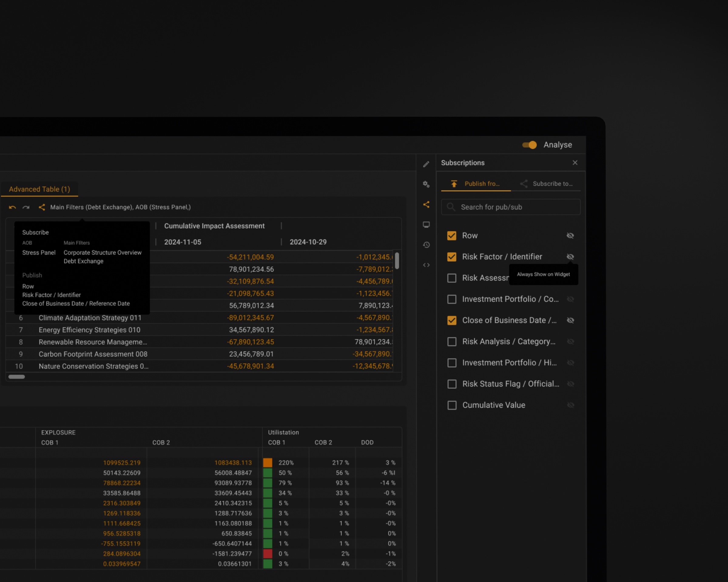This screenshot has height=582, width=728.
Task: Click the share subscriptions icon in sidebar
Action: point(426,205)
